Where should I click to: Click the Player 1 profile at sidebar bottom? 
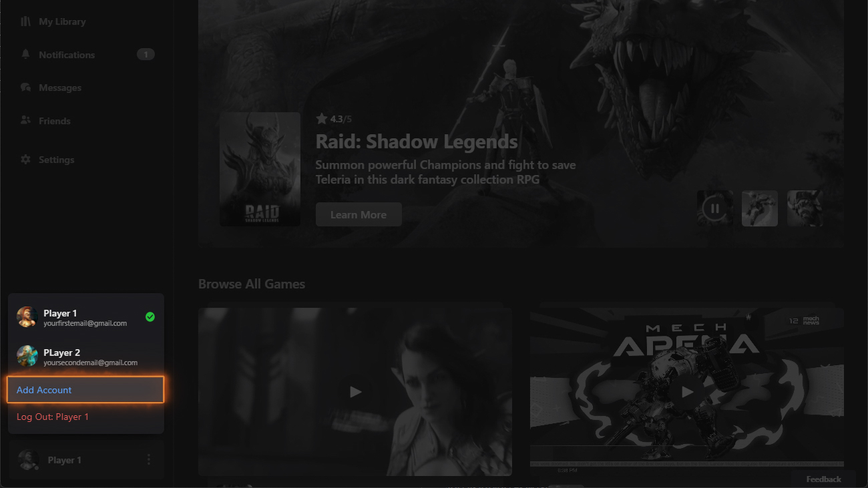pyautogui.click(x=86, y=460)
